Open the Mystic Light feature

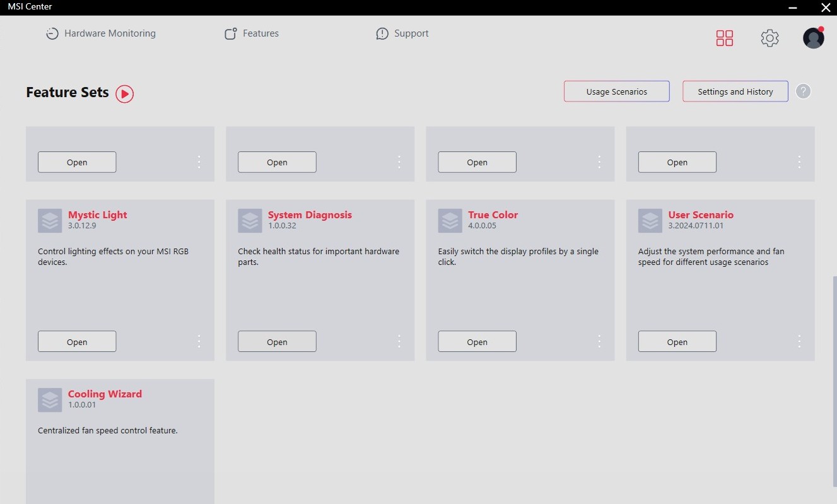click(77, 341)
